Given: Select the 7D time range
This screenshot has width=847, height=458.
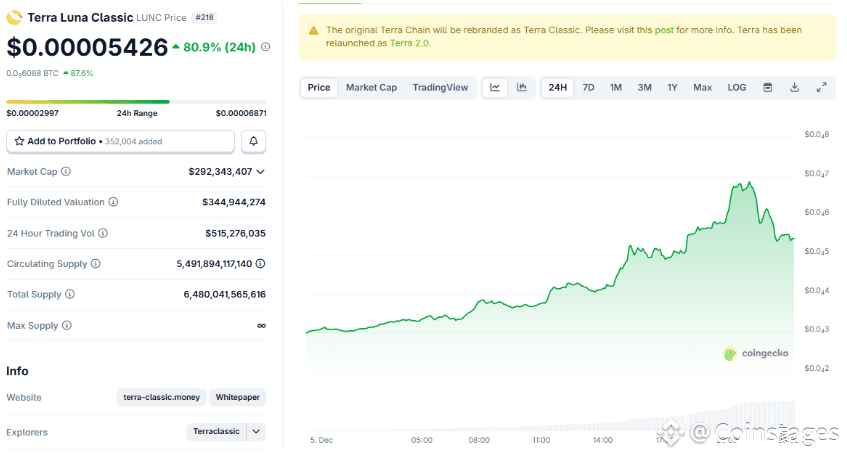Looking at the screenshot, I should 588,88.
